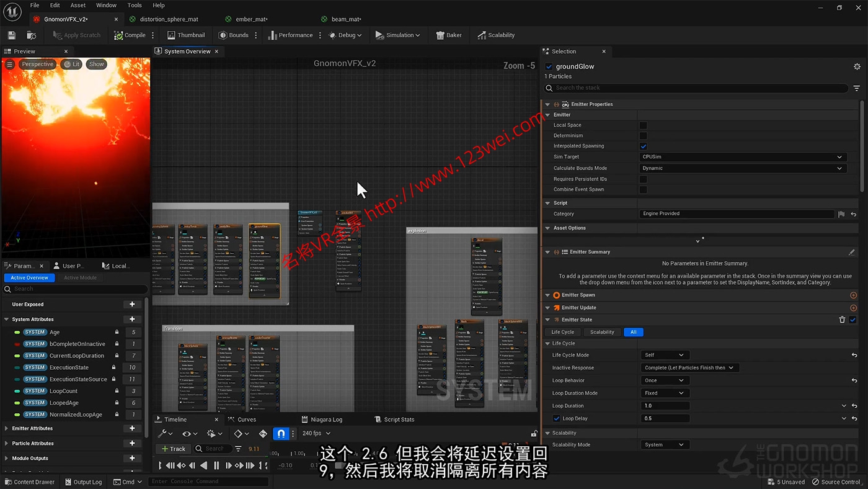Toggle the keyframe snapping magnet icon
Image resolution: width=868 pixels, height=489 pixels.
[281, 434]
